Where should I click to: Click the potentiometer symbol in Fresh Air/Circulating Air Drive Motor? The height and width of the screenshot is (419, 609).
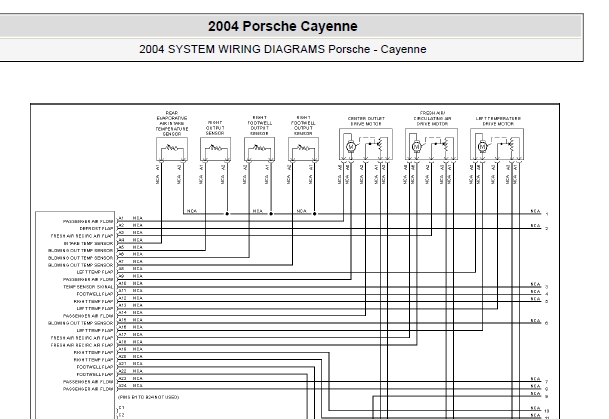pos(446,145)
